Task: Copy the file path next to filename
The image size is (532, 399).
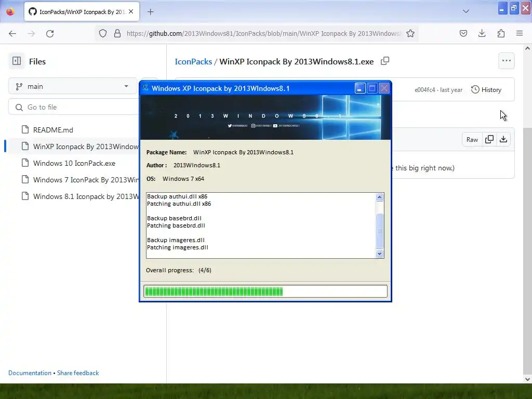Action: click(385, 61)
